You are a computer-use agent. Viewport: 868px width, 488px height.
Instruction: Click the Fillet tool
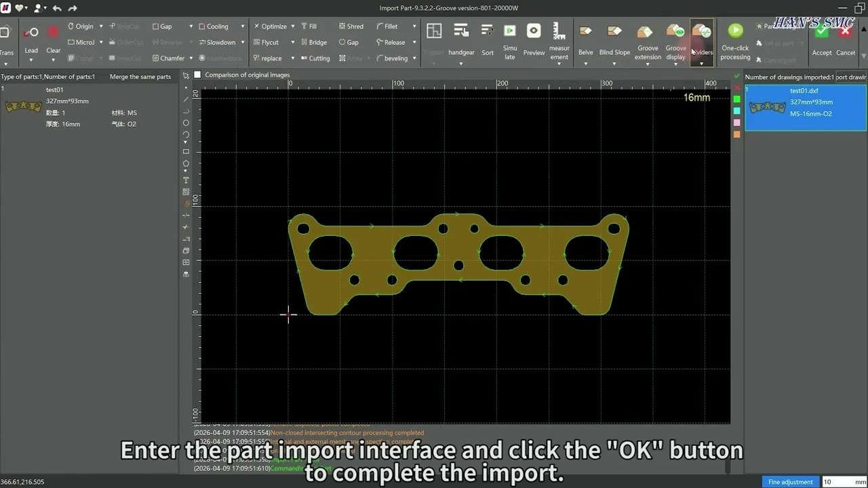387,26
